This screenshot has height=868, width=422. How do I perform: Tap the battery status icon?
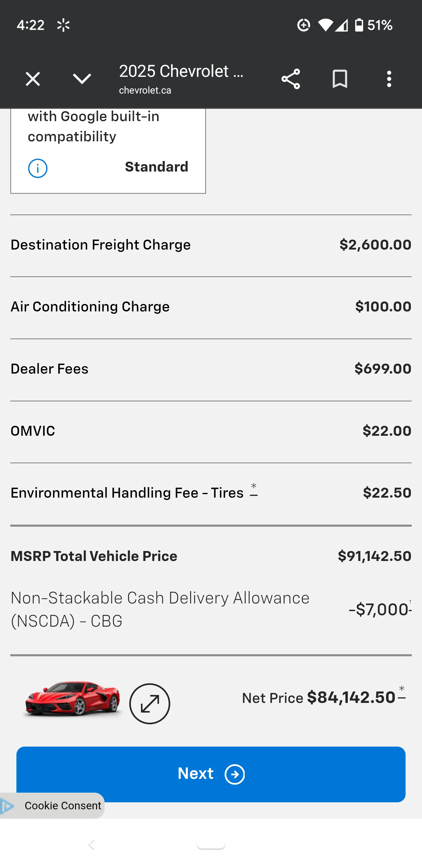(x=359, y=25)
